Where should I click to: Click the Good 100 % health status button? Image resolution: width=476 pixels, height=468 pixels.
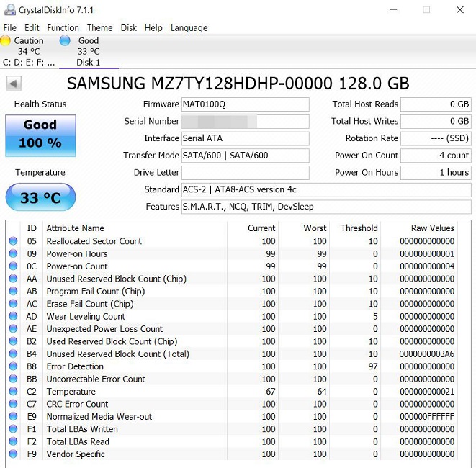40,135
